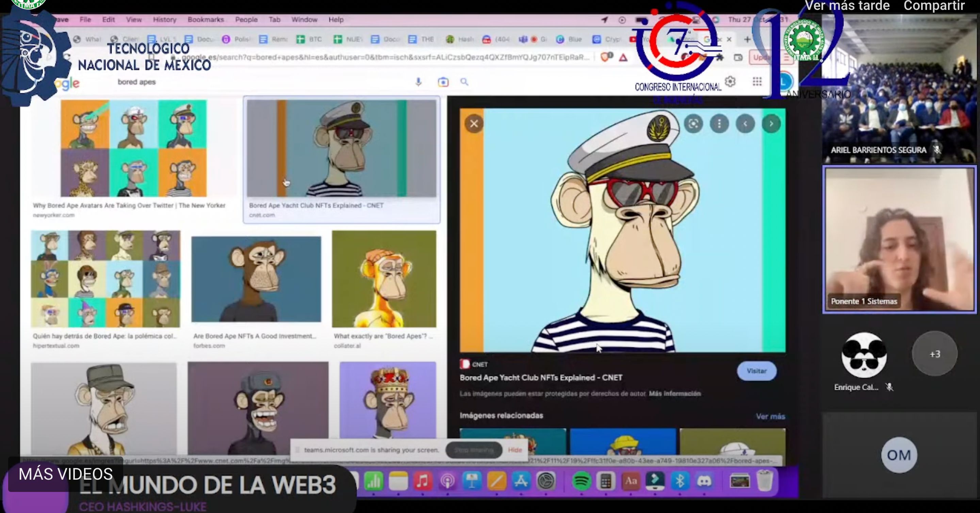Screen dimensions: 980x513
Task: Open Forbes brown ape thumbnail
Action: (x=256, y=279)
